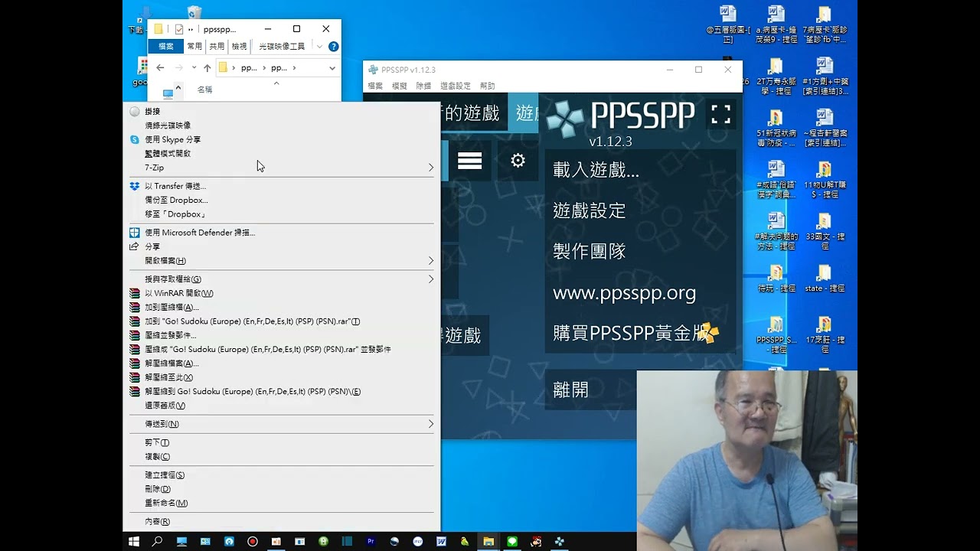Open www.ppsspp.org link
The height and width of the screenshot is (551, 980).
[640, 292]
